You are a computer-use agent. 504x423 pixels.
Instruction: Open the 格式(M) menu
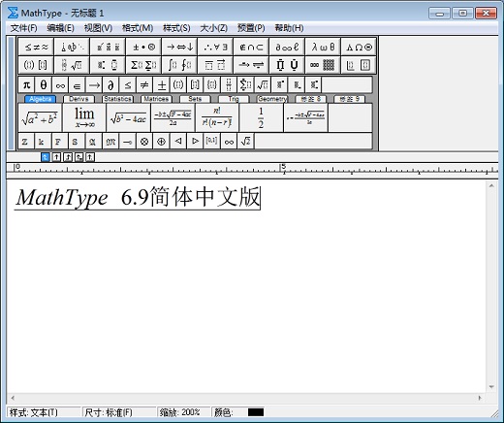pyautogui.click(x=138, y=28)
